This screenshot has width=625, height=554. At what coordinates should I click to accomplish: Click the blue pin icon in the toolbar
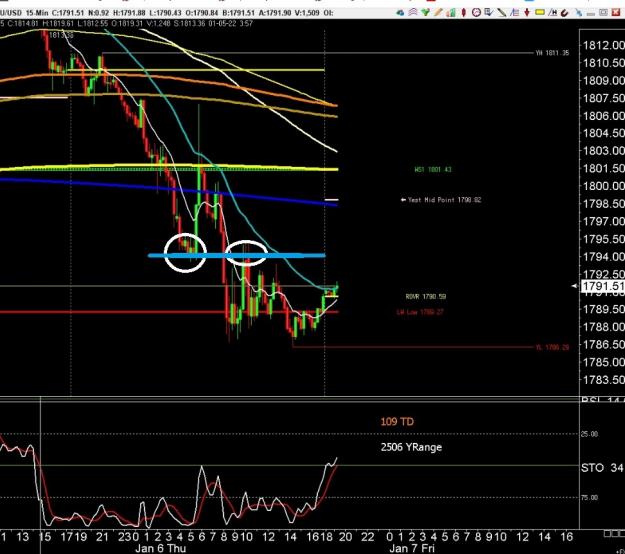[578, 13]
